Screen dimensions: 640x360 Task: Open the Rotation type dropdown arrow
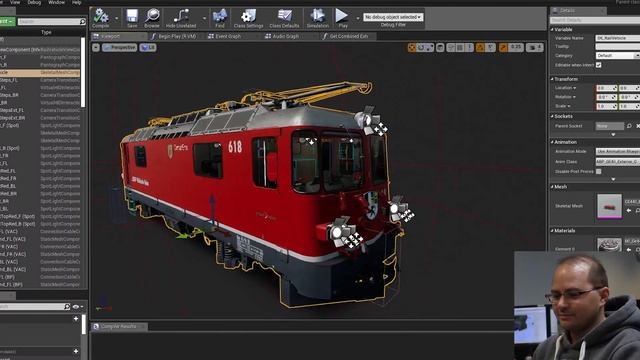pyautogui.click(x=574, y=97)
